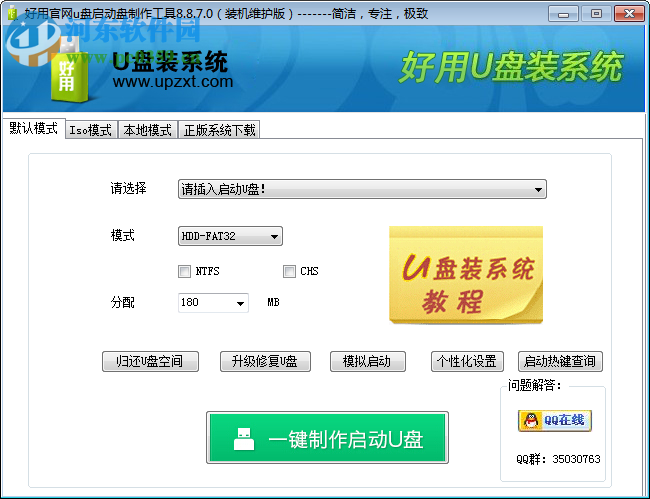The image size is (650, 499).
Task: Expand the 180 MB allocation dropdown
Action: point(213,303)
